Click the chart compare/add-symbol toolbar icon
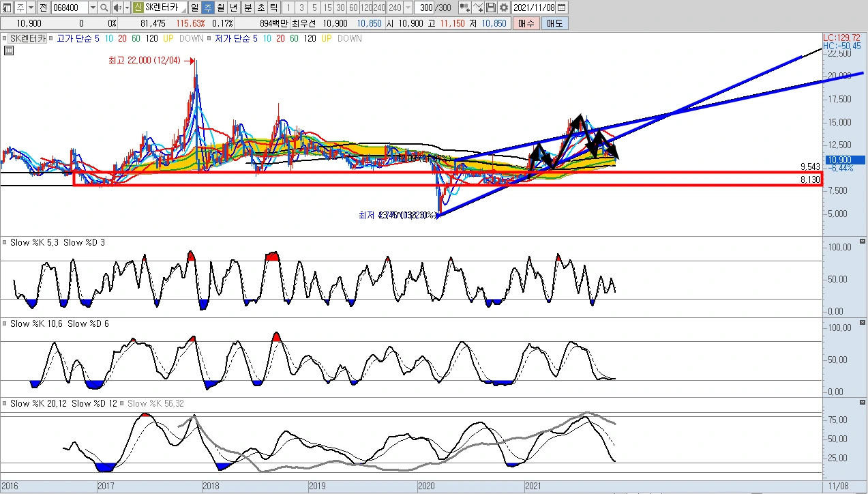868x494 pixels. coord(465,8)
